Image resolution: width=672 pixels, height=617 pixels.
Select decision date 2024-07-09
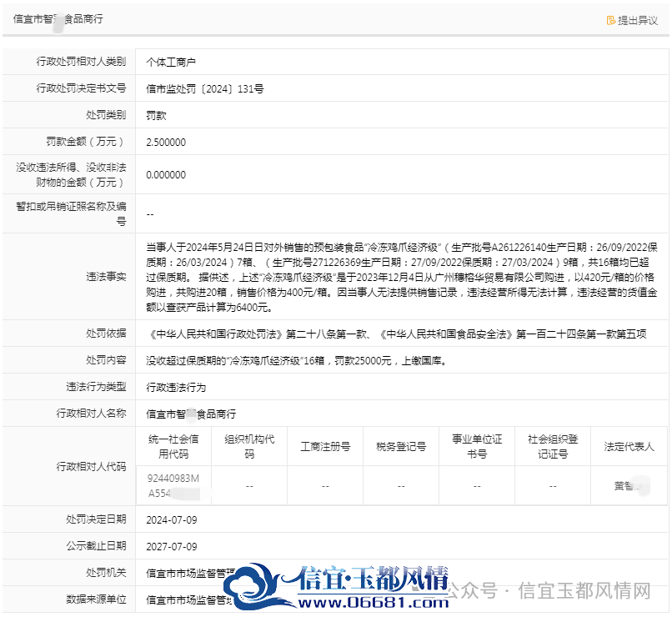point(172,519)
